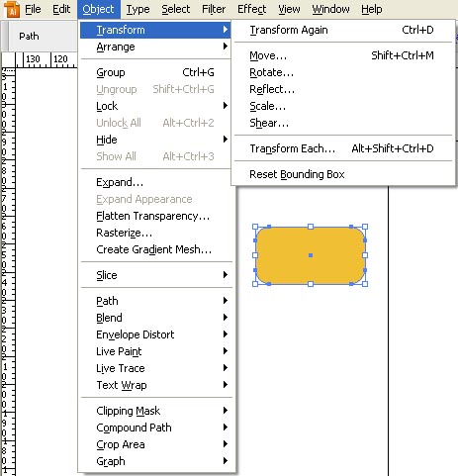Open the Window menu
The width and height of the screenshot is (458, 476).
point(330,9)
